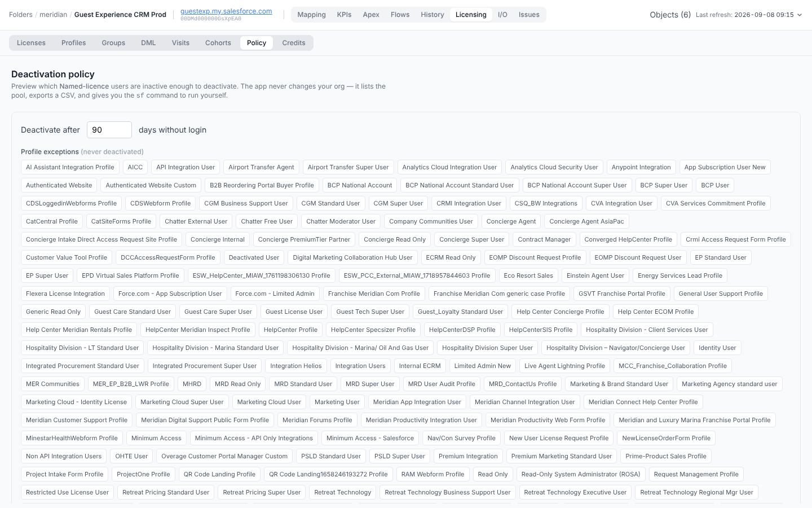Select the OHTE User profile chip

[x=131, y=456]
